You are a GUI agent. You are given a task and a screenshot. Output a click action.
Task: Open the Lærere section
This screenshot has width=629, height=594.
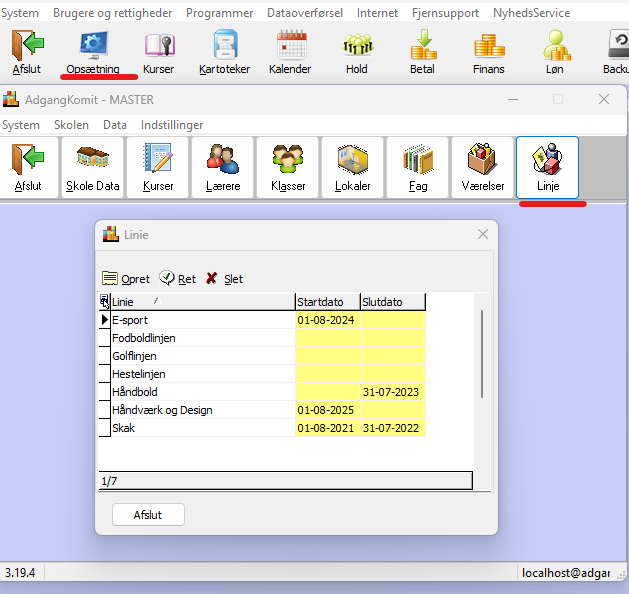[x=223, y=168]
